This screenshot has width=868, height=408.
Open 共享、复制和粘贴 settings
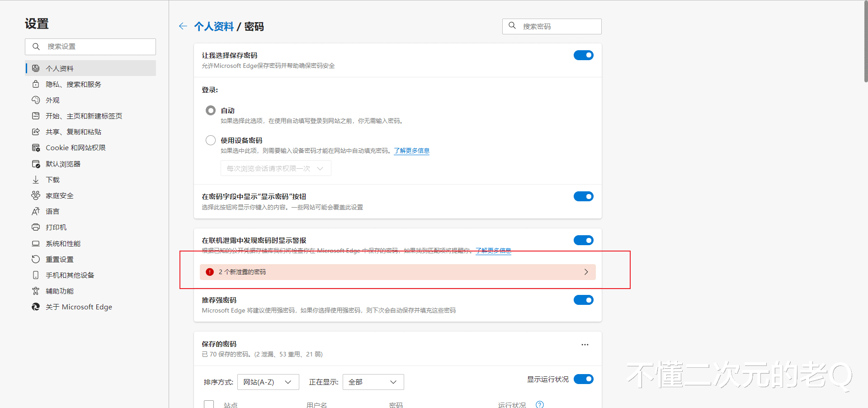tap(90, 132)
